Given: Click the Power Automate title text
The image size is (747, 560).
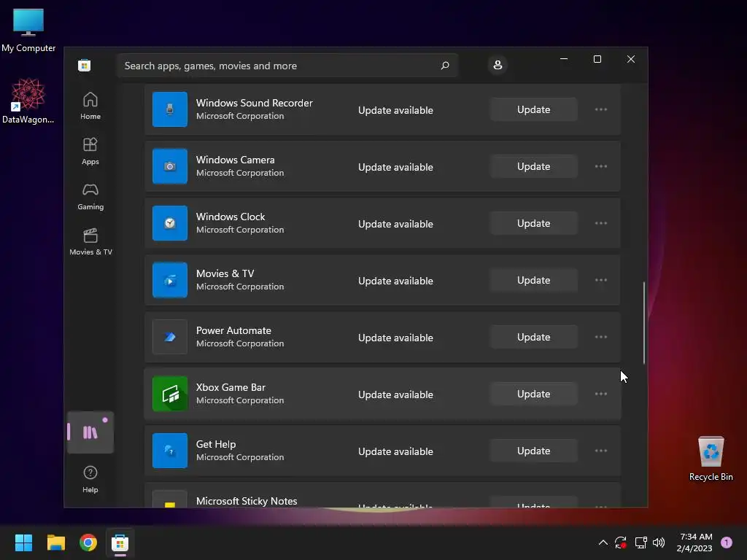Looking at the screenshot, I should (233, 330).
